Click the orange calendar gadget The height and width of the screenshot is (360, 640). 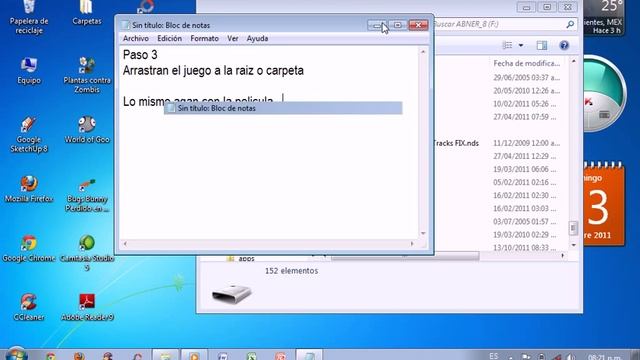[x=604, y=204]
